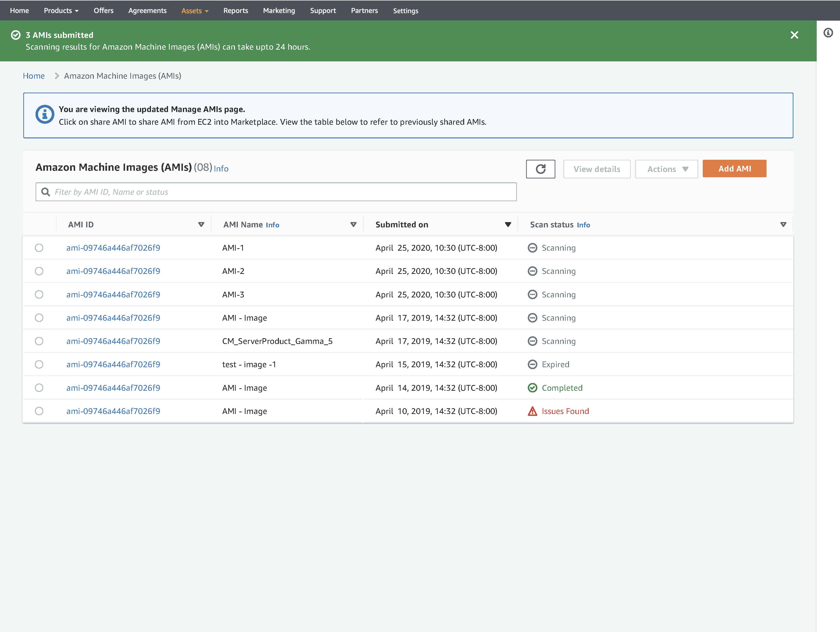
Task: Select the radio button for AMI-1
Action: pos(39,248)
